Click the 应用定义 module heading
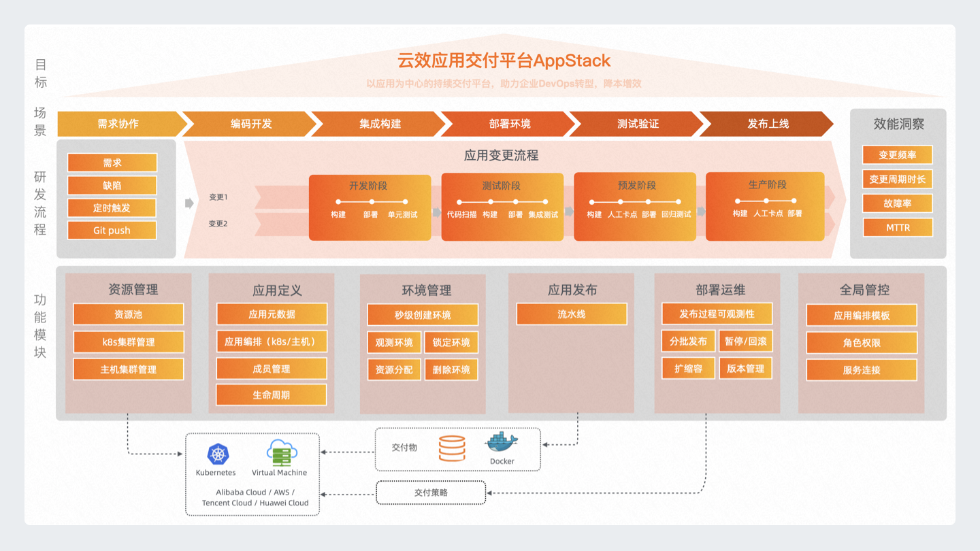 point(277,290)
